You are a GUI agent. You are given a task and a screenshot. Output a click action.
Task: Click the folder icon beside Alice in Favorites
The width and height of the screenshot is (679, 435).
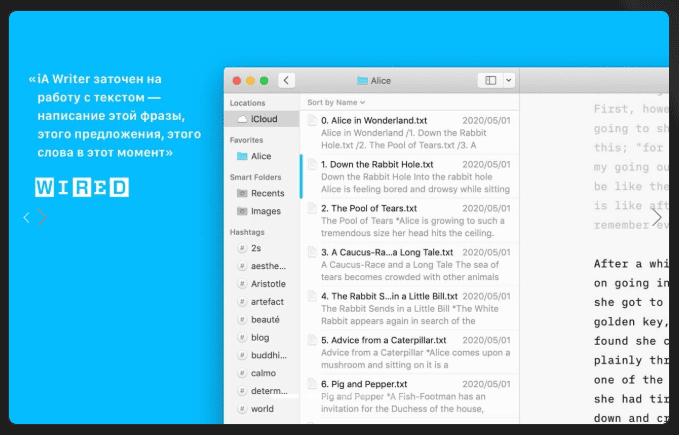(x=242, y=156)
